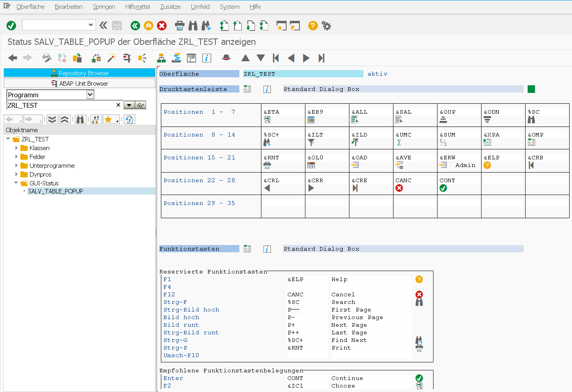This screenshot has width=572, height=392.
Task: Switch to Repository Browser
Action: point(79,73)
